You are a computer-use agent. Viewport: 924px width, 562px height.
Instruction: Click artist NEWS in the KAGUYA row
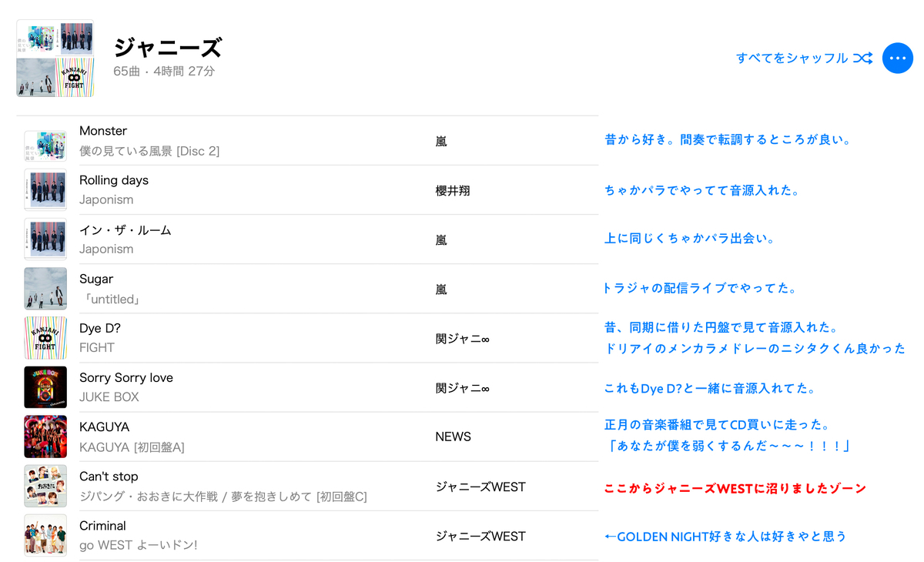point(453,437)
